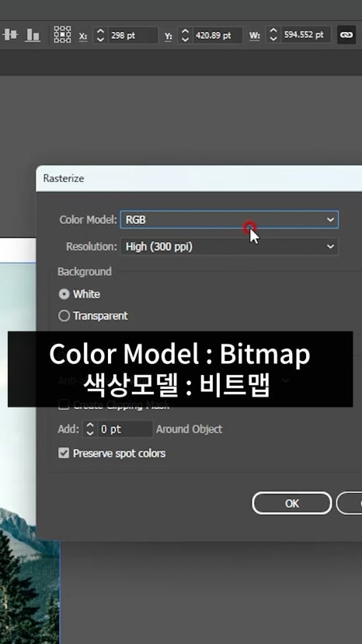The height and width of the screenshot is (644, 362).
Task: Click the vertical align center icon
Action: (x=10, y=34)
